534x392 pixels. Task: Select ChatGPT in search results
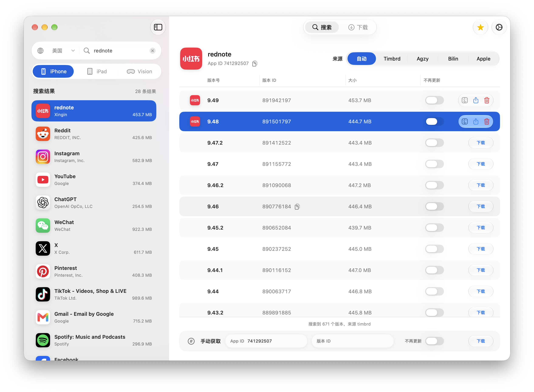click(94, 203)
